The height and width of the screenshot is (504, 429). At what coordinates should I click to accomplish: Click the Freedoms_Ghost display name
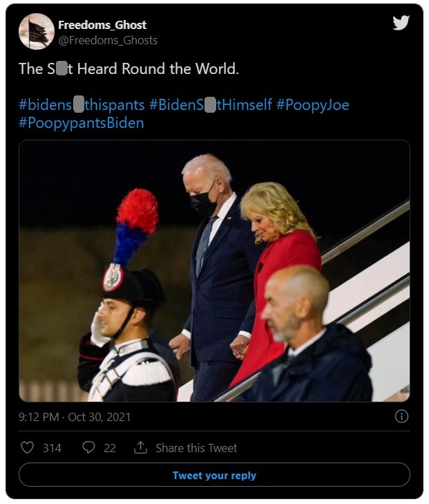pos(102,25)
